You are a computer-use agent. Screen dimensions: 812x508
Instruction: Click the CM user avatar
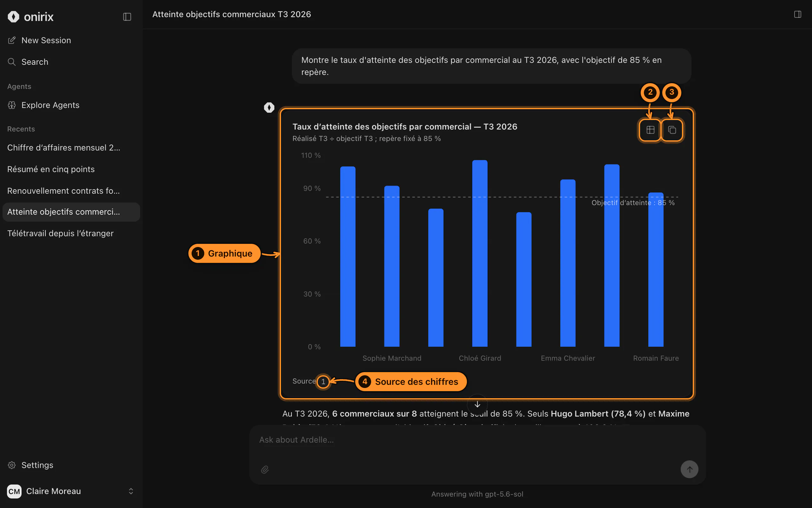pyautogui.click(x=14, y=491)
